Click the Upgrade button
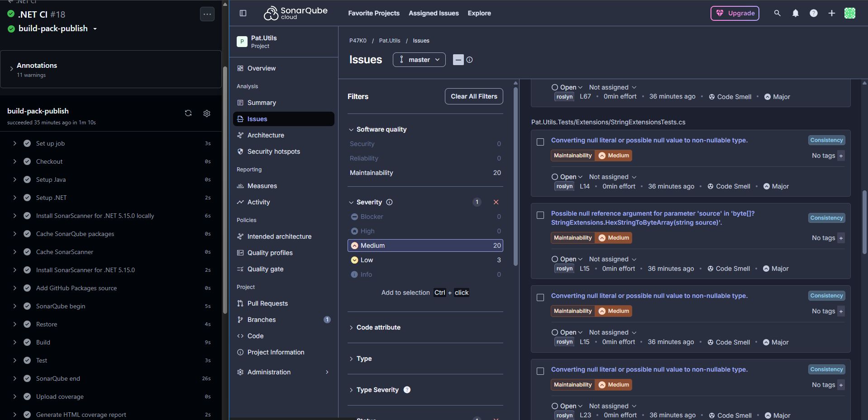Image resolution: width=868 pixels, height=420 pixels. click(735, 13)
